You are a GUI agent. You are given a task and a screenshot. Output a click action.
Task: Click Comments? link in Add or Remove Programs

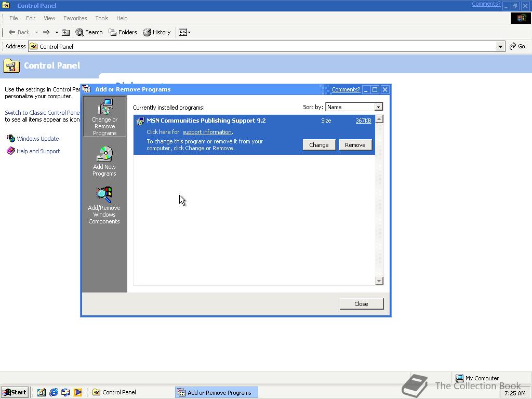[x=345, y=89]
